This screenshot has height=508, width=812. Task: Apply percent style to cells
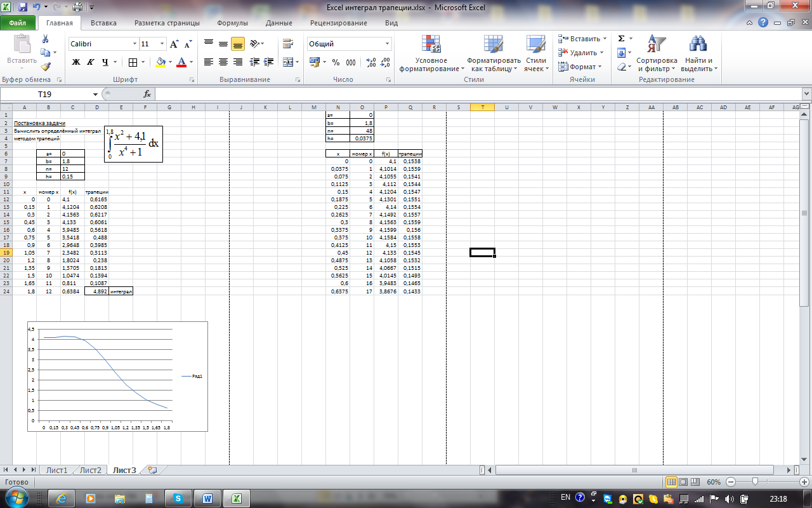click(336, 62)
